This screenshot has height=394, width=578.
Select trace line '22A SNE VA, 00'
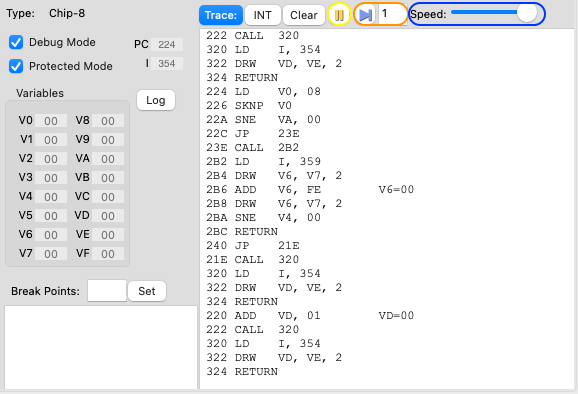(263, 119)
